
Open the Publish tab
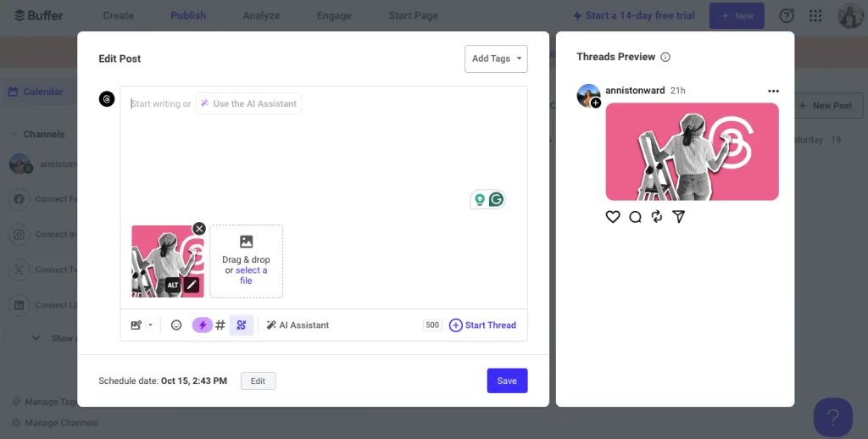(188, 15)
